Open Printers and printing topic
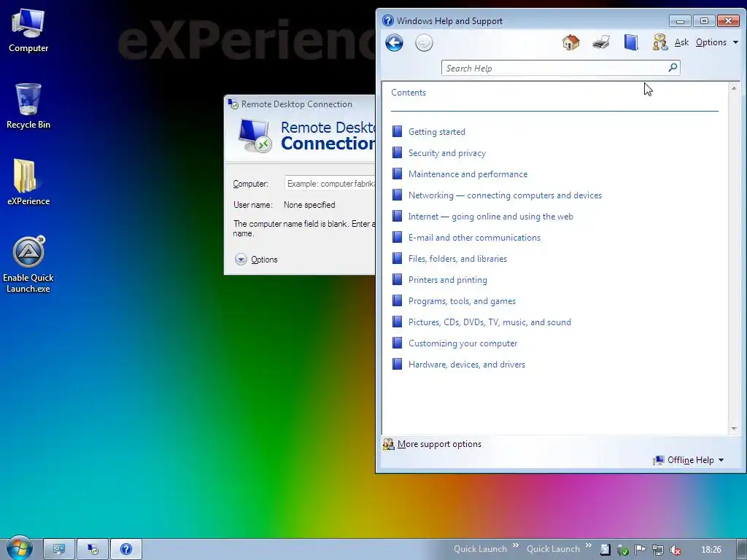The image size is (747, 560). pyautogui.click(x=448, y=280)
